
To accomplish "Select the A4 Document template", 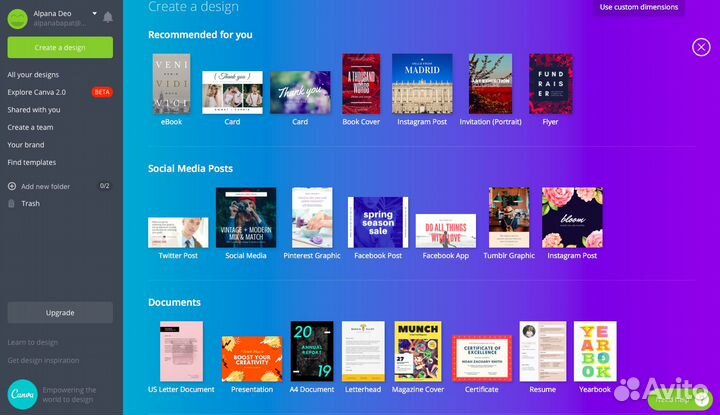I will (312, 351).
